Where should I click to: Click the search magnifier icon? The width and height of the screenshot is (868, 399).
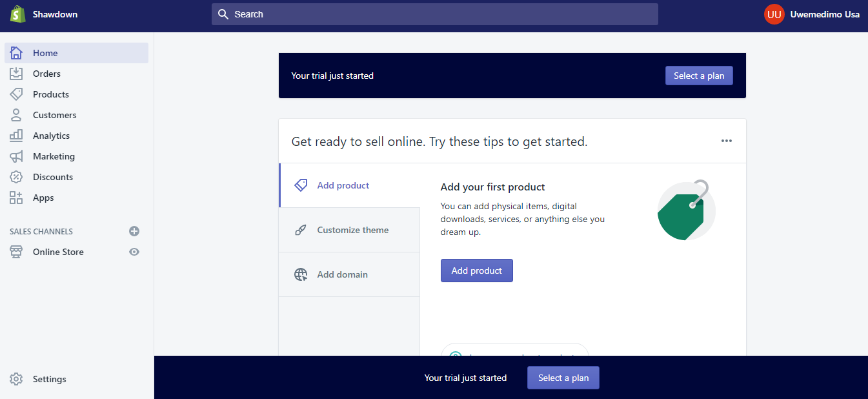pyautogui.click(x=223, y=14)
